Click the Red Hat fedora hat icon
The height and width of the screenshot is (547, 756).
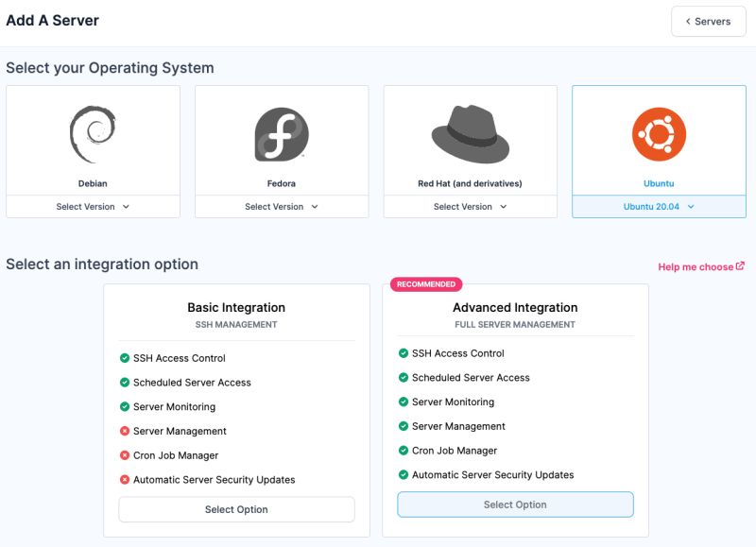click(x=470, y=132)
